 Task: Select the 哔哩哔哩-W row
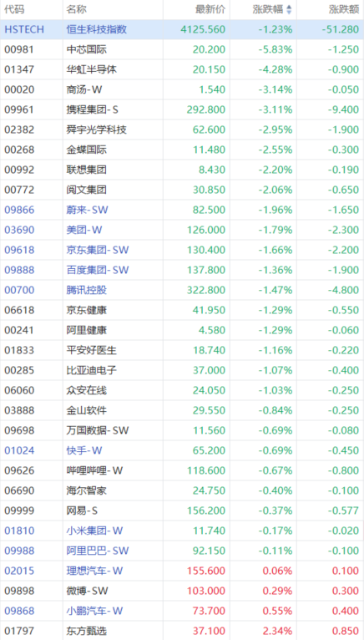coord(182,470)
